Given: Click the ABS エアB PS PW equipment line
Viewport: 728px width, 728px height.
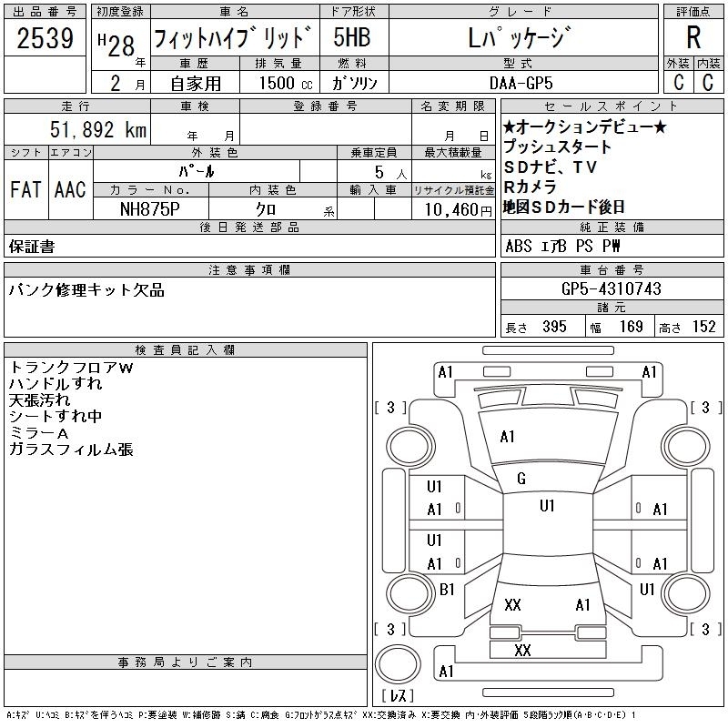Looking at the screenshot, I should click(562, 246).
